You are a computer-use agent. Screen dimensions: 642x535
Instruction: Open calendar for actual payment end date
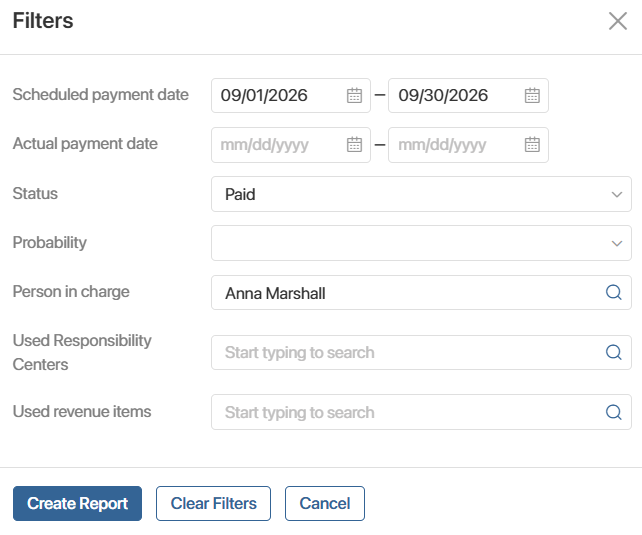pos(532,144)
